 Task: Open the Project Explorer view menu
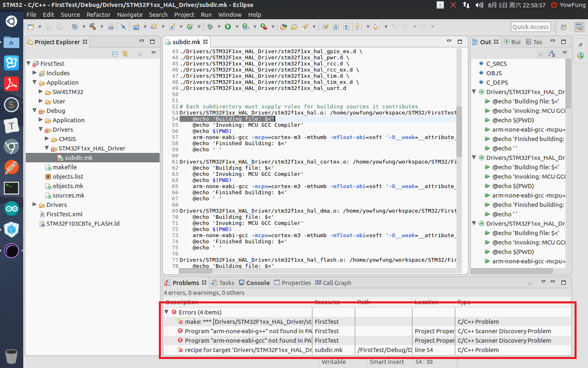tap(154, 53)
